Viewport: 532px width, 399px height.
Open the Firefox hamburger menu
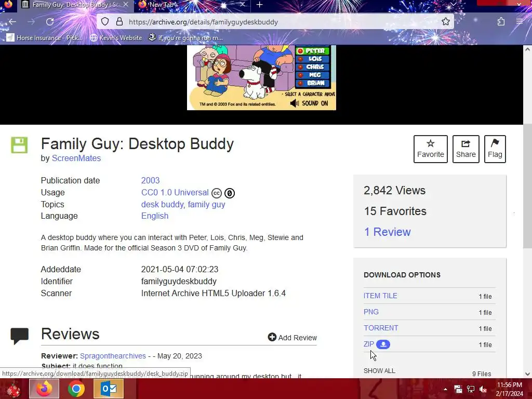pyautogui.click(x=520, y=21)
